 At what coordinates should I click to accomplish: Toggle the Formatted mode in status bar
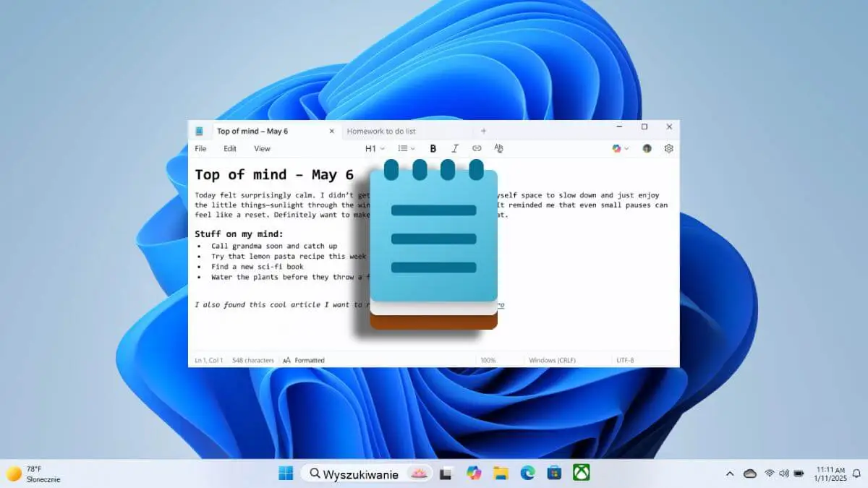coord(304,360)
